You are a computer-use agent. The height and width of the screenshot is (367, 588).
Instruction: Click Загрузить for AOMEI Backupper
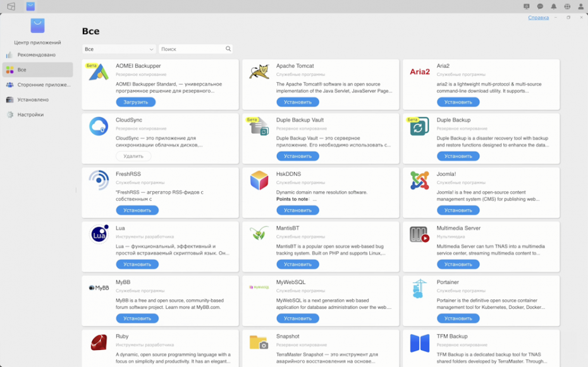[136, 102]
